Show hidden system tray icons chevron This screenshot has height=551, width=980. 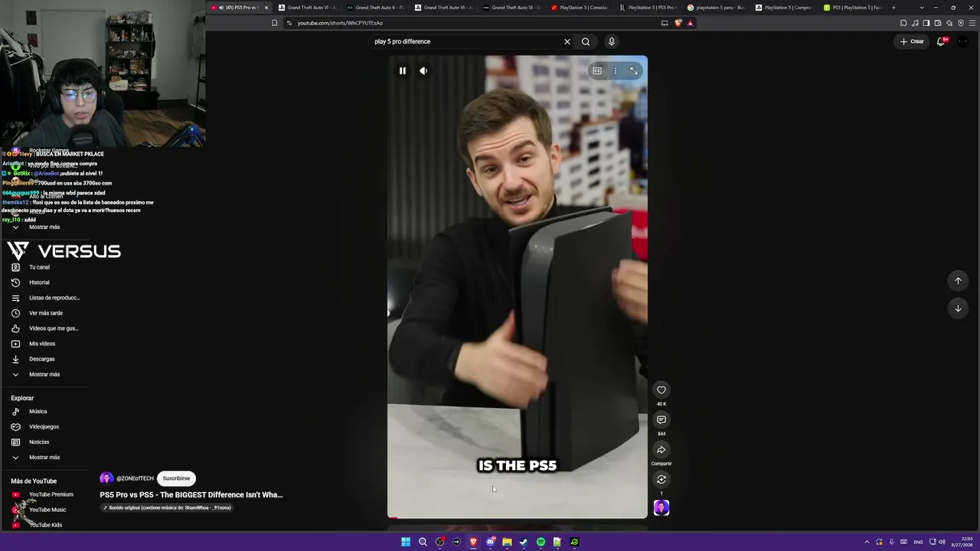click(867, 543)
